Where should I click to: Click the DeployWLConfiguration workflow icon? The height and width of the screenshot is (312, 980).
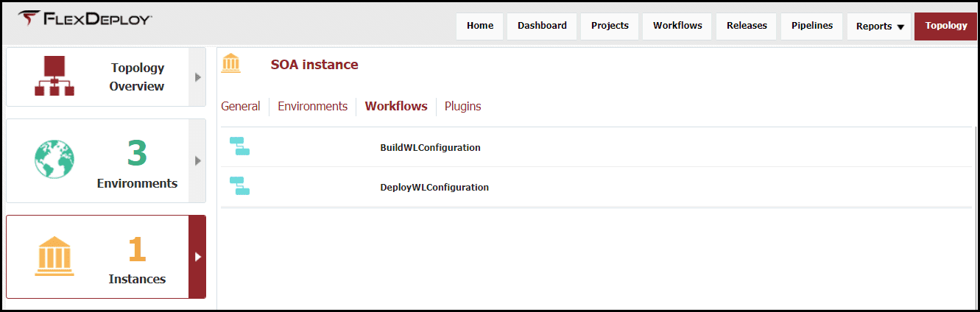coord(240,185)
